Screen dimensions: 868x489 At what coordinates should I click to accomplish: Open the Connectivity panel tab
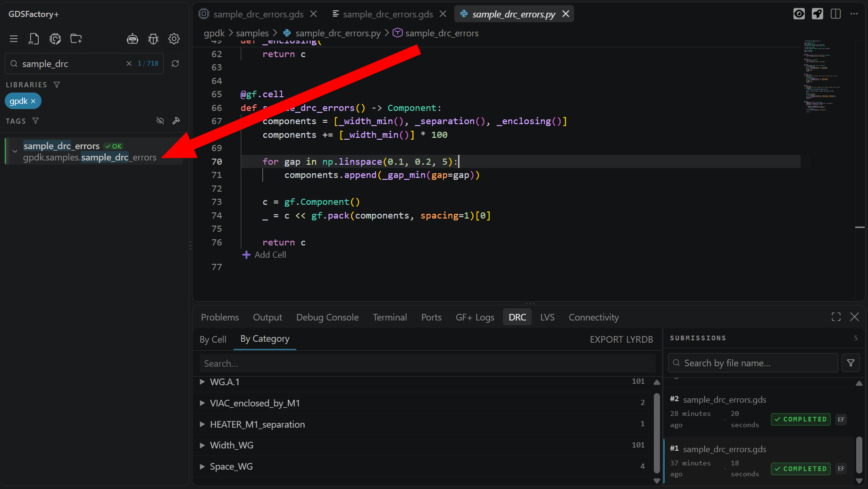coord(593,317)
